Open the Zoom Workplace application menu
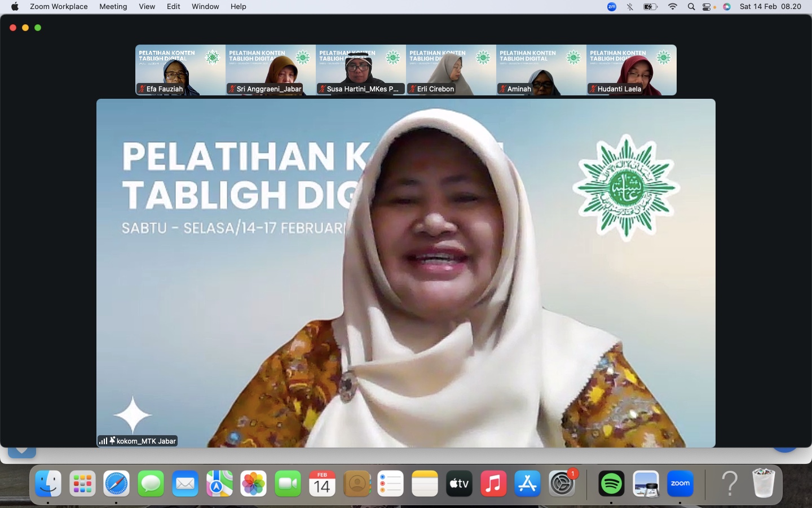The width and height of the screenshot is (812, 508). [x=59, y=7]
